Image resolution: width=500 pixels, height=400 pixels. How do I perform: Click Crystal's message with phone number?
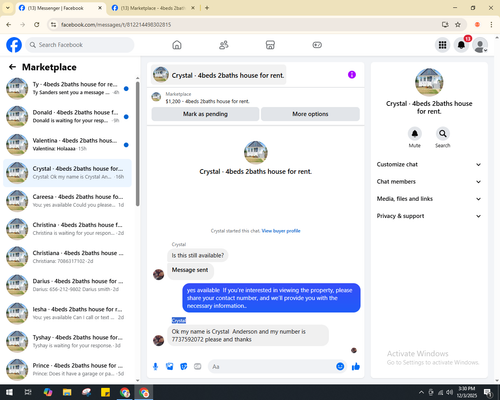248,335
